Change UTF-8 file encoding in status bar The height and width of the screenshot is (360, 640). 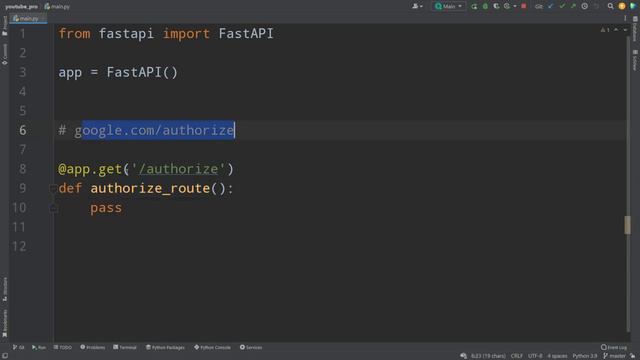coord(535,356)
